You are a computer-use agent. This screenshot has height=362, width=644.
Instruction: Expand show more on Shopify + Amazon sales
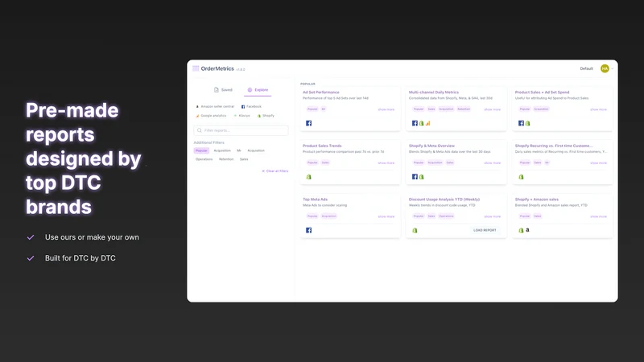point(598,216)
